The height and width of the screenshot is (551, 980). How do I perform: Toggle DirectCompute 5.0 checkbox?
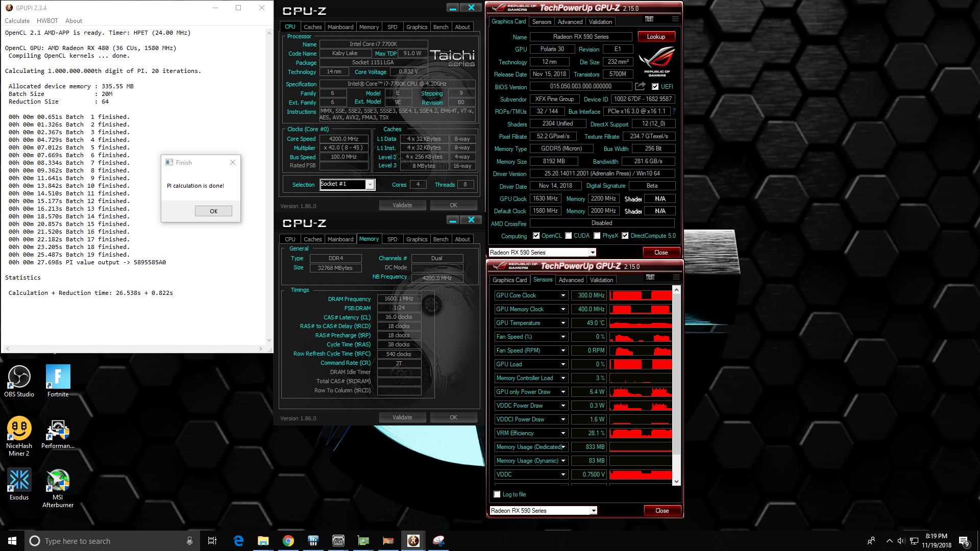[x=625, y=236]
